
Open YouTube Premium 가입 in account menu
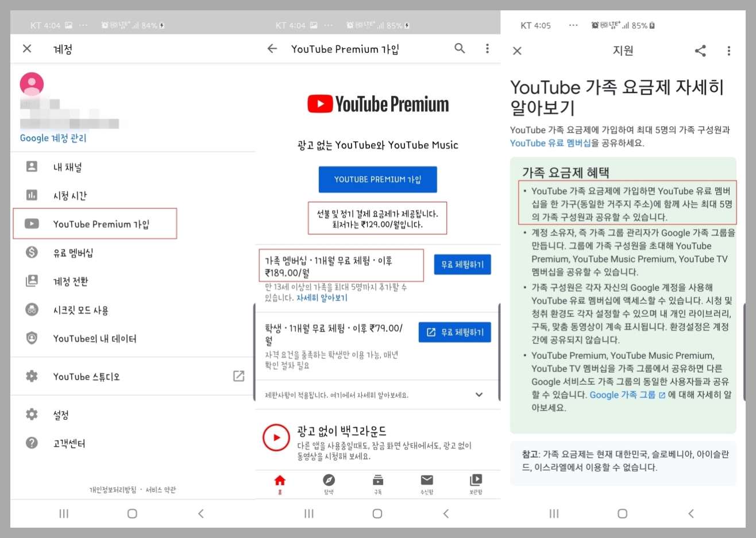point(95,224)
